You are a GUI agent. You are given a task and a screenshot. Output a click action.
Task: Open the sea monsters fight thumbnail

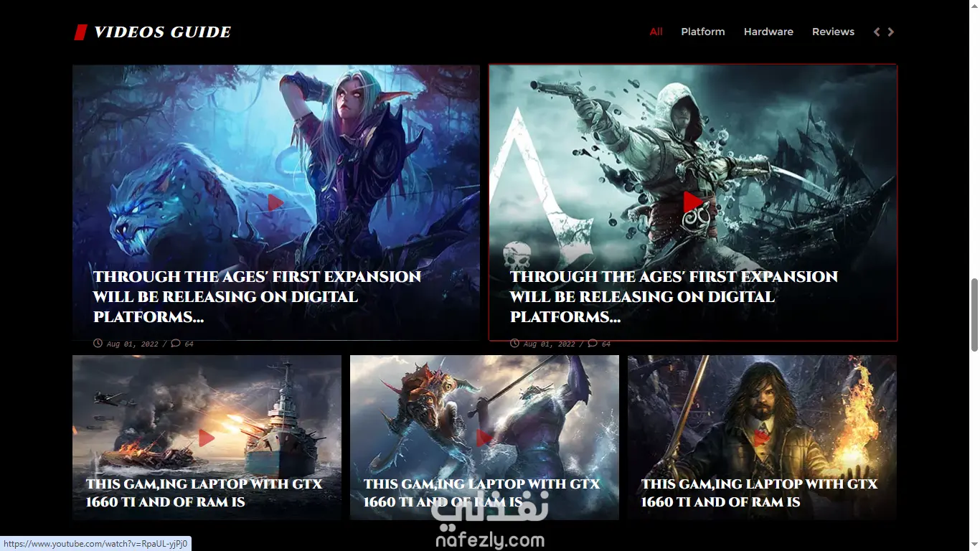click(x=484, y=437)
